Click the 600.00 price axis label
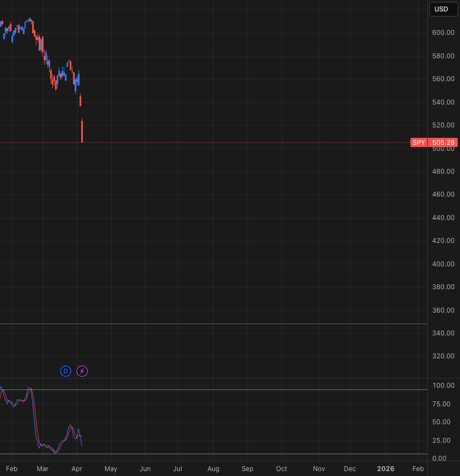 coord(443,33)
